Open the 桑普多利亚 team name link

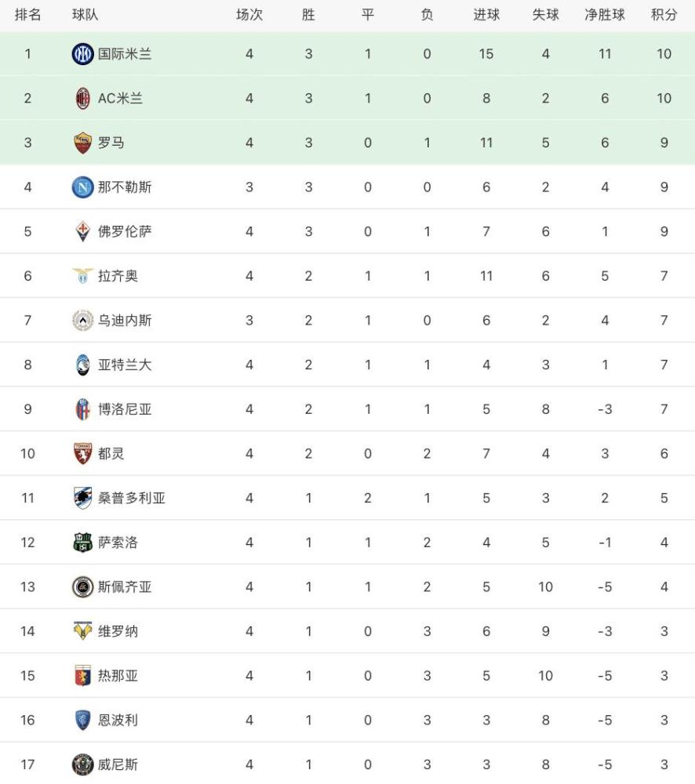(x=132, y=498)
